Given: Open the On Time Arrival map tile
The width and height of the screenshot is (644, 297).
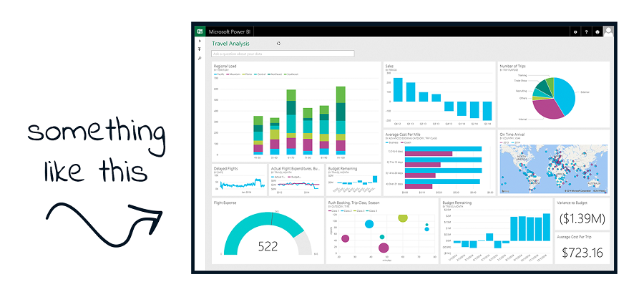Looking at the screenshot, I should click(x=554, y=162).
